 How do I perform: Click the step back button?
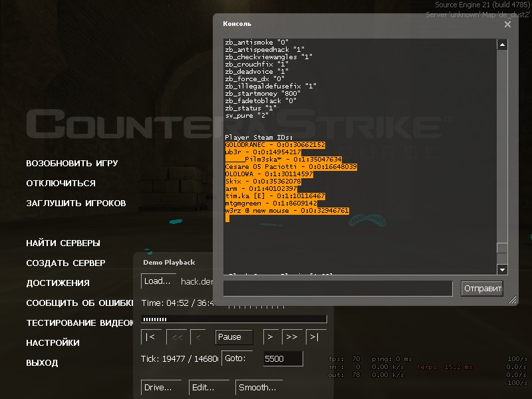point(198,337)
